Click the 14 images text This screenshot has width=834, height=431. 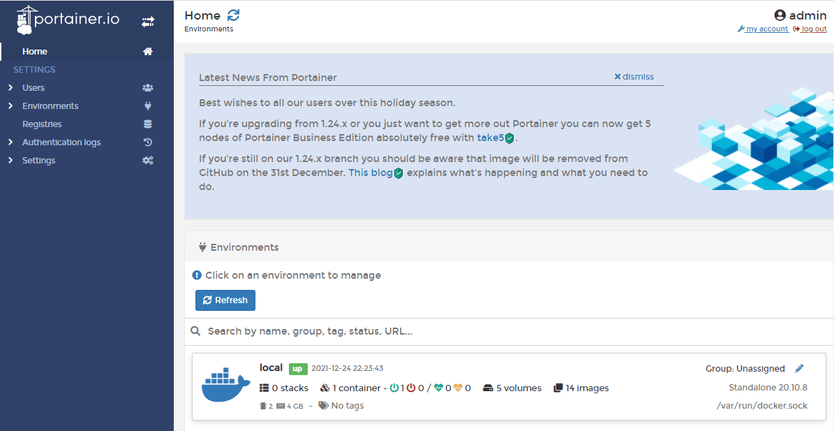(587, 388)
